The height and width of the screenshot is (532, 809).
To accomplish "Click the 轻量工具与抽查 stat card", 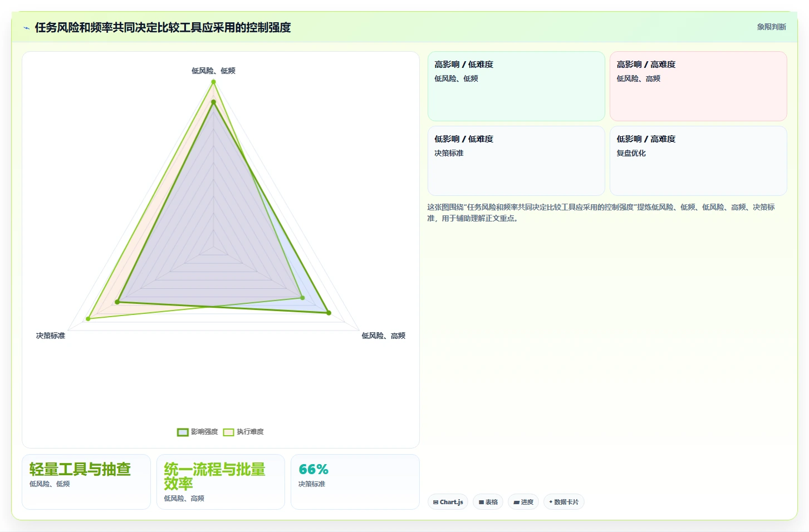I will pyautogui.click(x=86, y=482).
